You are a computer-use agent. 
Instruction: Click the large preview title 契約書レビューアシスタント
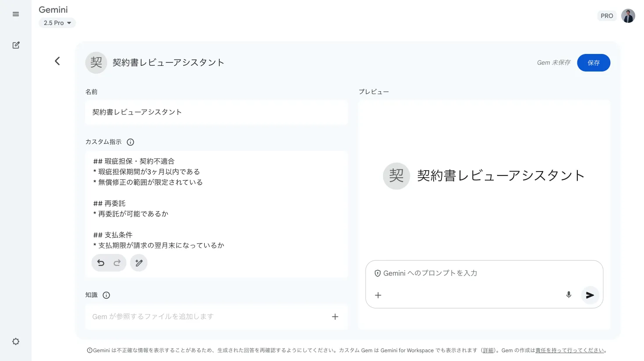coord(501,176)
